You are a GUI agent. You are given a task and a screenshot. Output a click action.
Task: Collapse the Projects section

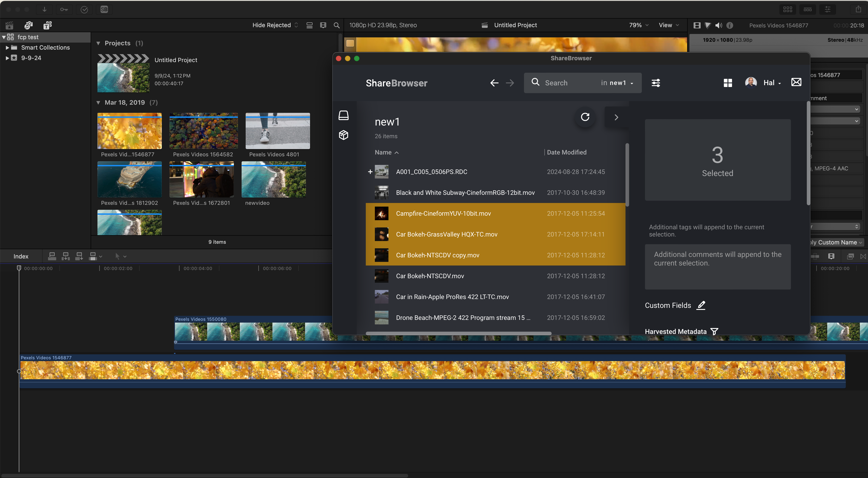[x=98, y=43]
